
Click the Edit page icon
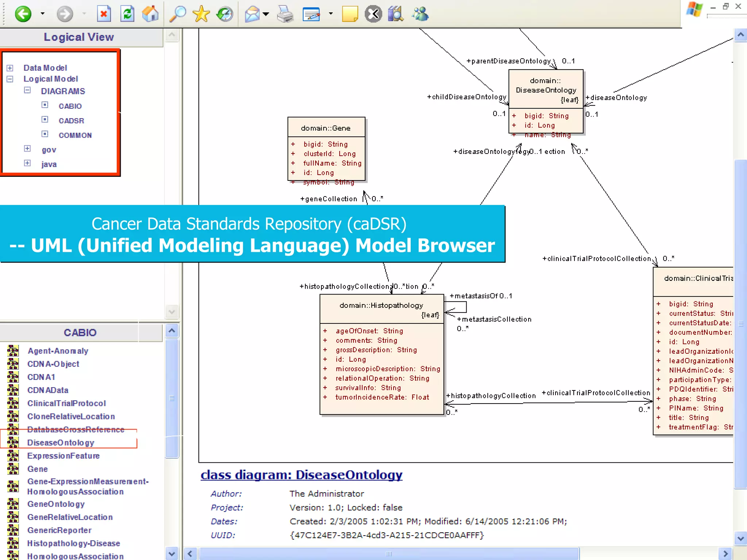[311, 14]
